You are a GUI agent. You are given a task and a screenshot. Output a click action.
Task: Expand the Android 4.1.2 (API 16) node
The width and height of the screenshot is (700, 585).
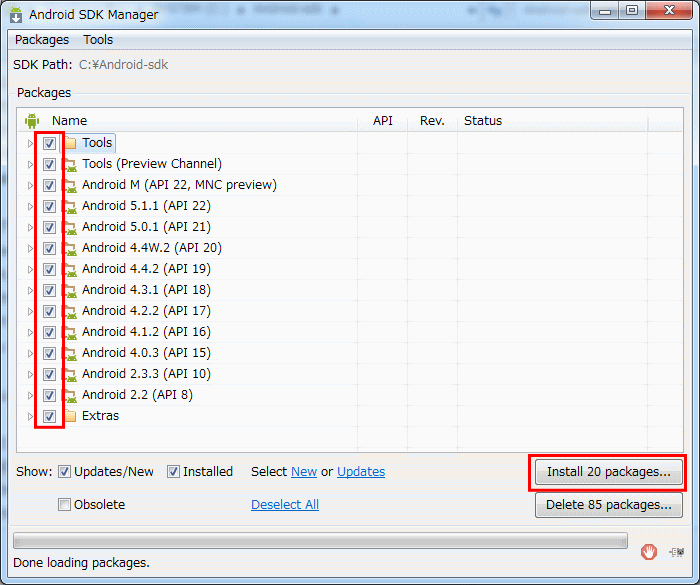[x=30, y=332]
